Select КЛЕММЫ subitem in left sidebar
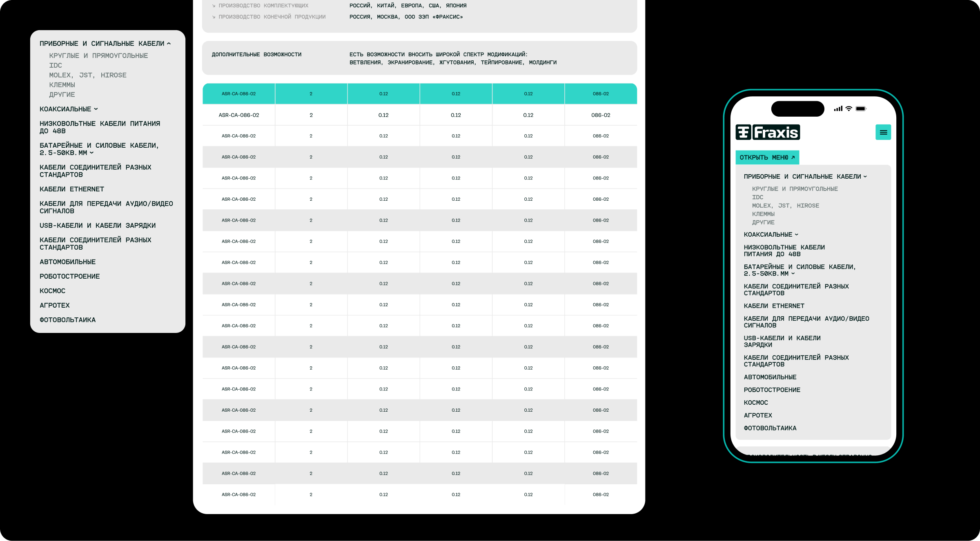The width and height of the screenshot is (980, 541). (62, 85)
